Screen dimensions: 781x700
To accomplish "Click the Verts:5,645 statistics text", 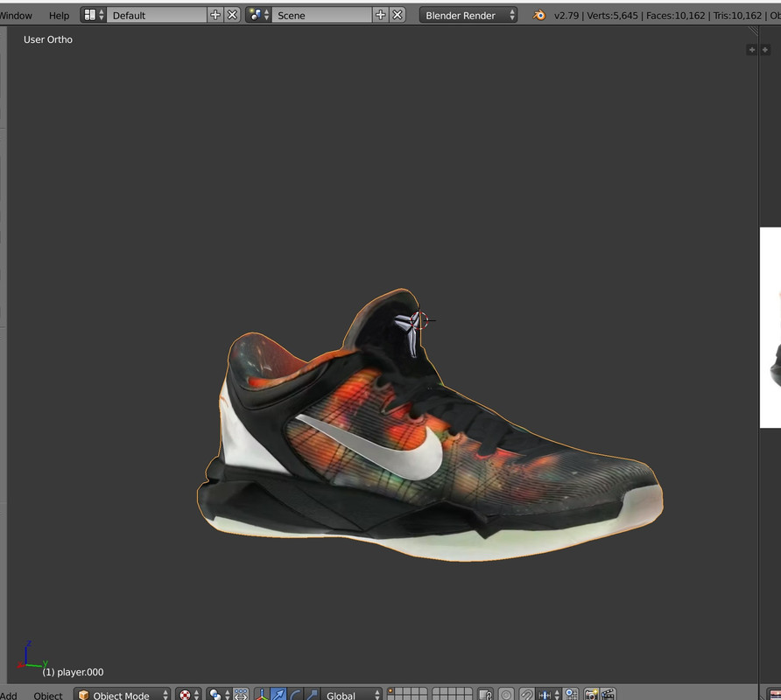I will [x=612, y=16].
